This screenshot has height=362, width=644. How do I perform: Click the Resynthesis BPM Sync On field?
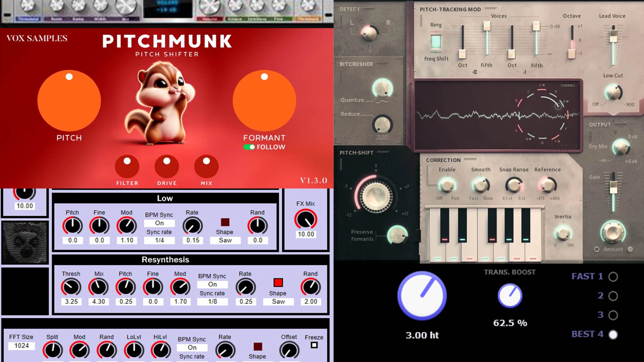212,285
